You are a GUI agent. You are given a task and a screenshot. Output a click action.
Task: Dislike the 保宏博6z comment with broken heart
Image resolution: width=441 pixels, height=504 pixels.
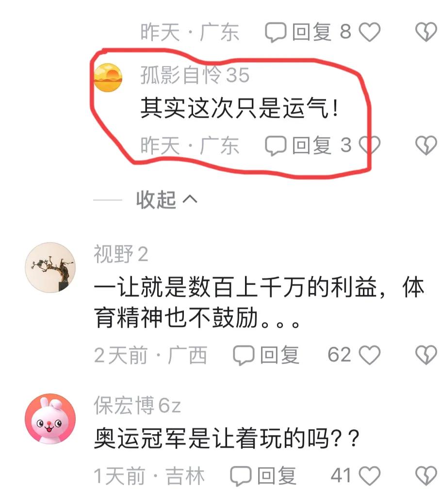426,476
